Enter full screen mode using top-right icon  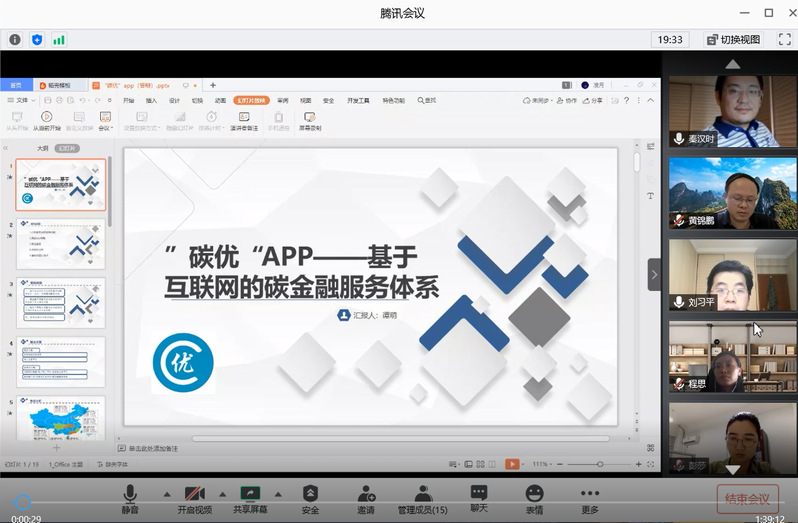click(784, 40)
